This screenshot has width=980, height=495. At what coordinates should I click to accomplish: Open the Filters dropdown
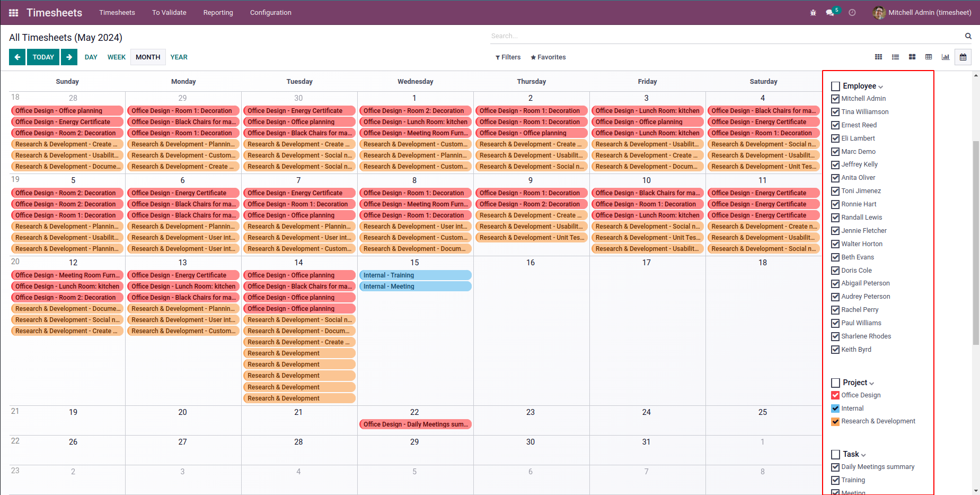[508, 57]
